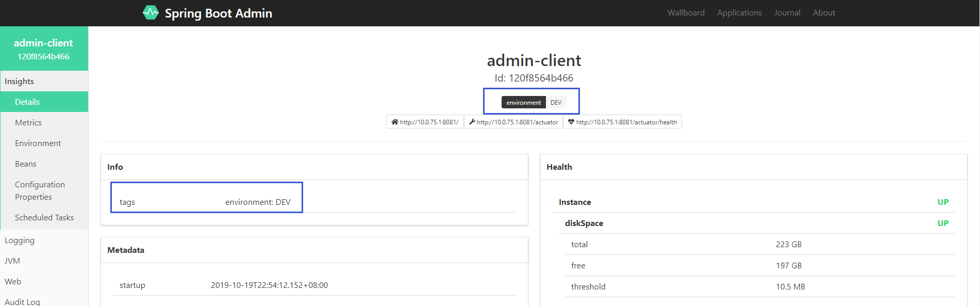Click the Spring Boot Admin heartbeat logo icon
Screen dimensions: 980x306
pos(151,12)
